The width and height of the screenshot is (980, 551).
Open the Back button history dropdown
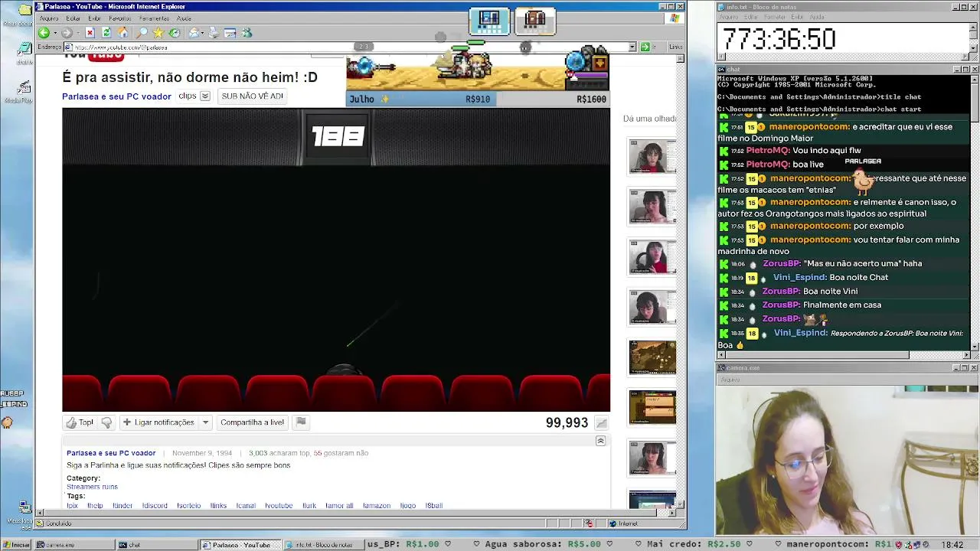[54, 33]
